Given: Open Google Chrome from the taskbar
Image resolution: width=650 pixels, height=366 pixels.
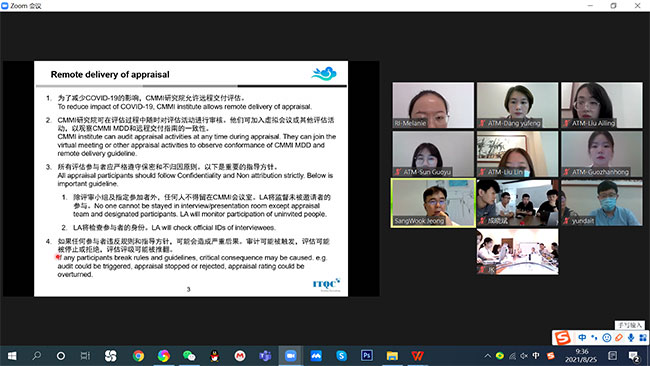Looking at the screenshot, I should pyautogui.click(x=138, y=356).
